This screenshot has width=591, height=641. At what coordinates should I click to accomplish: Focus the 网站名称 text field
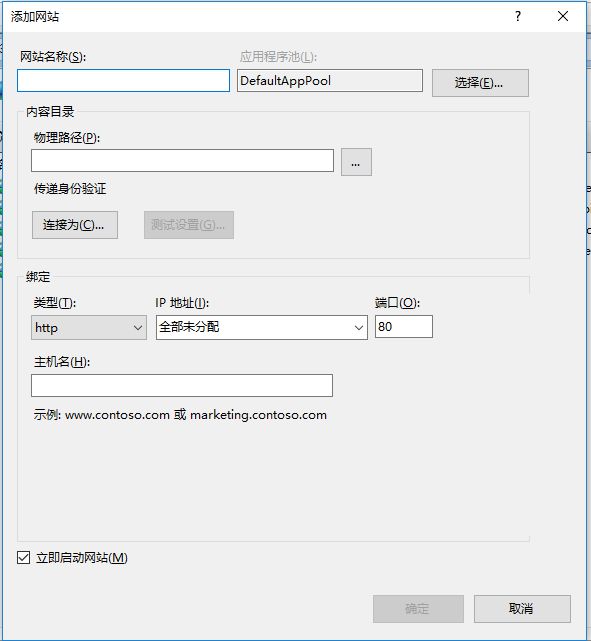[123, 80]
